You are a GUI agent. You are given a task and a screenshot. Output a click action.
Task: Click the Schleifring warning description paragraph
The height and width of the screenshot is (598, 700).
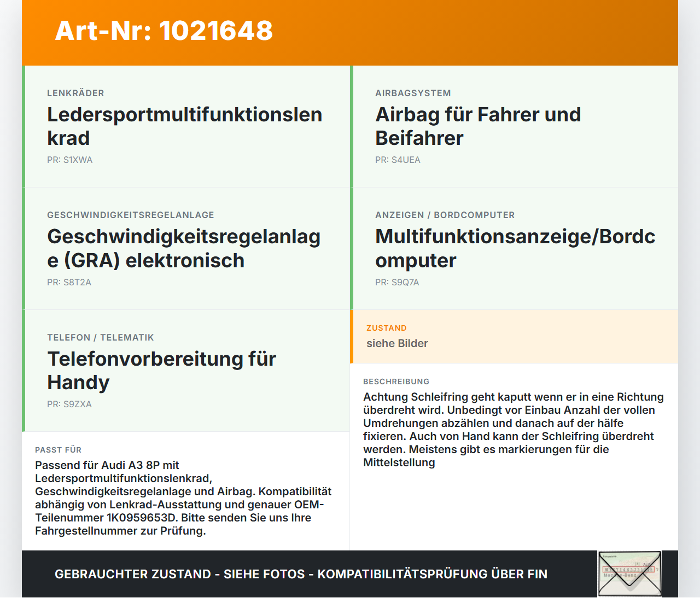click(514, 430)
